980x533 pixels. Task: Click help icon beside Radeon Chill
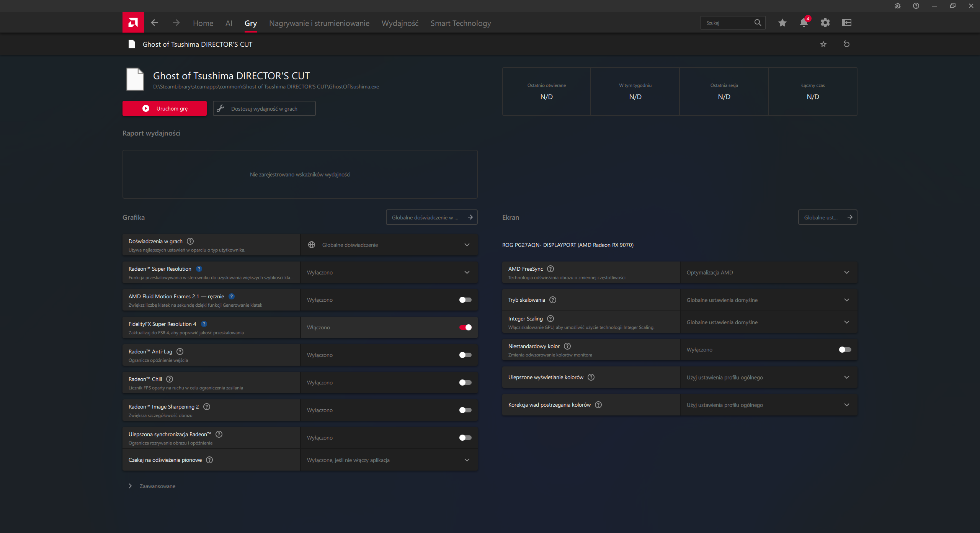point(170,379)
